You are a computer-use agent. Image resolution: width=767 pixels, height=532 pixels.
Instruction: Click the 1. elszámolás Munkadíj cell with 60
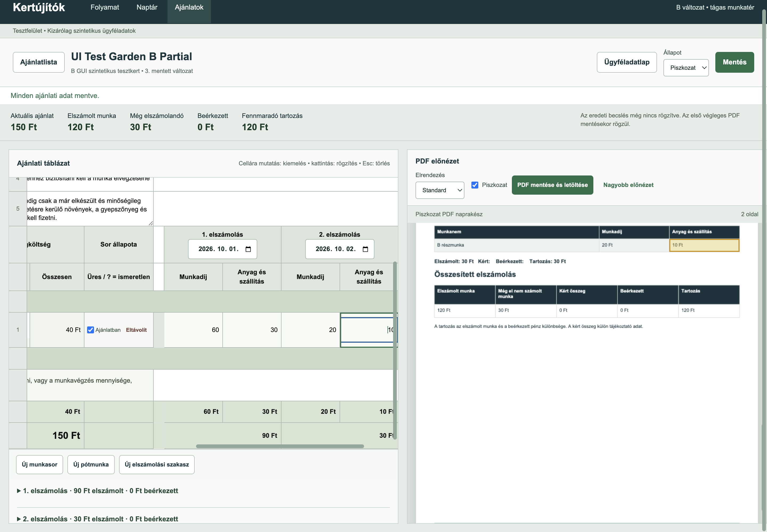tap(193, 330)
